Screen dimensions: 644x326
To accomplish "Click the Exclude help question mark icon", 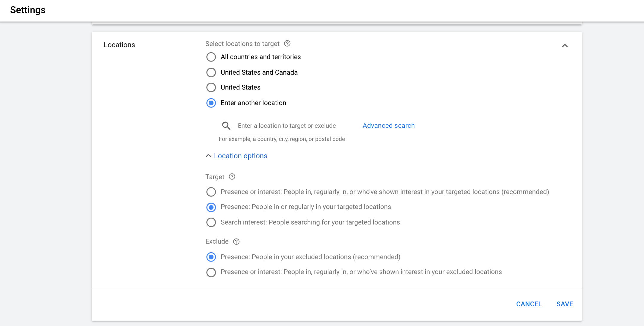I will coord(236,242).
